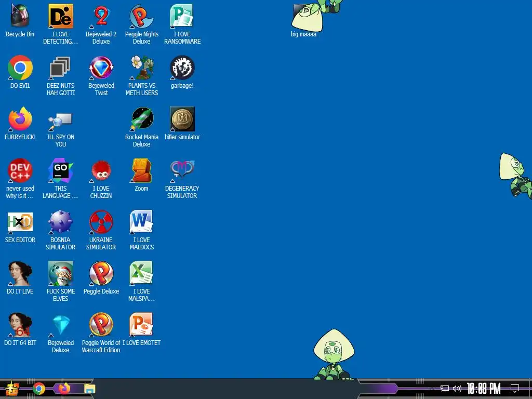Open the 'DO IT 64 BIT' shortcut
The image size is (532, 399).
click(x=20, y=330)
